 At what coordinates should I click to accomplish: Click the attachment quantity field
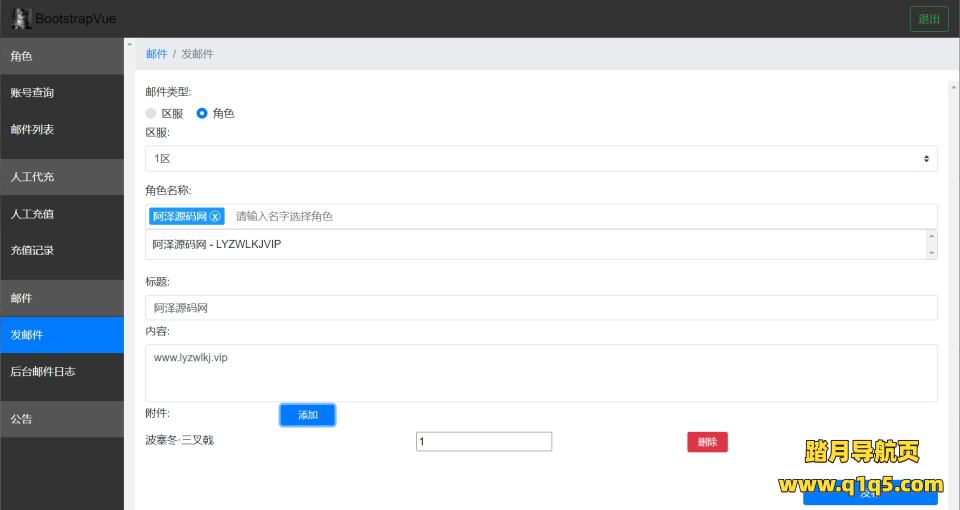484,442
